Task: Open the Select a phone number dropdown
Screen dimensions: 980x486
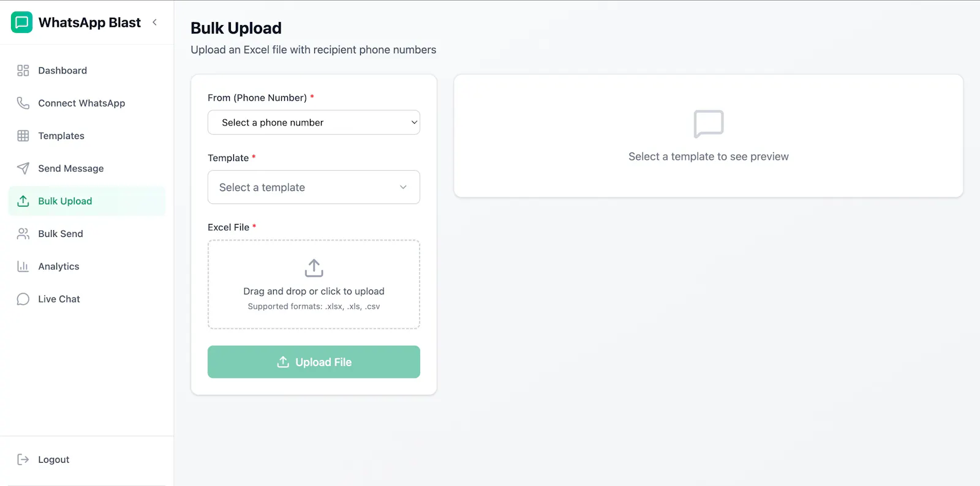Action: click(x=314, y=122)
